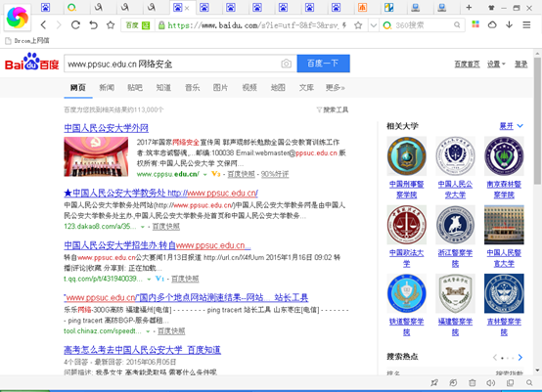This screenshot has width=542, height=392.
Task: Click the camera image search icon
Action: [287, 64]
